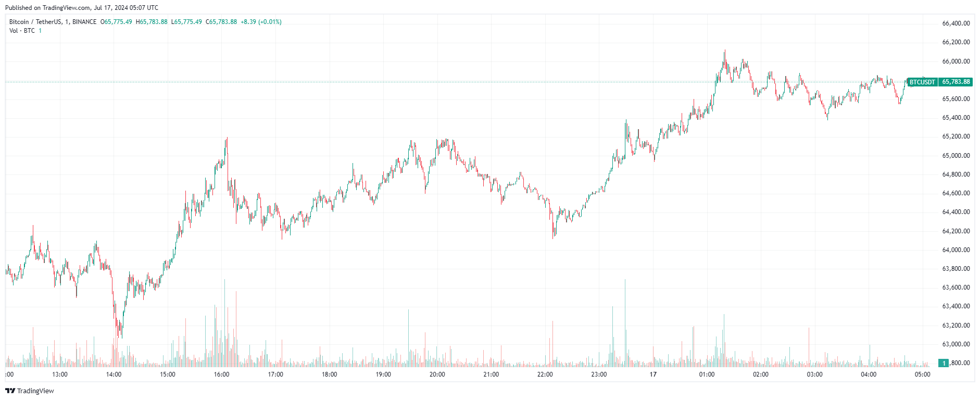980x400 pixels.
Task: Click the Vol · BTC indicator label
Action: (x=22, y=31)
